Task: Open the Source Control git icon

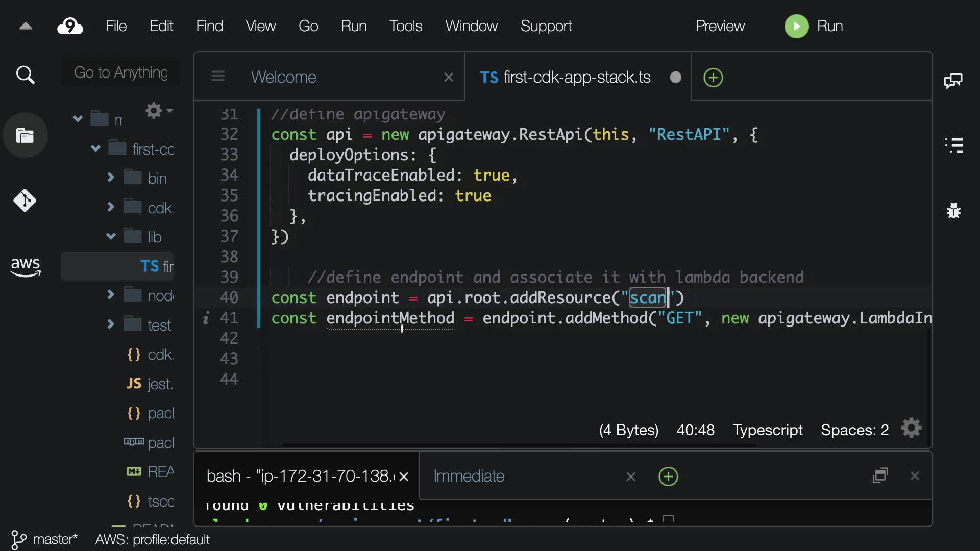Action: coord(25,201)
